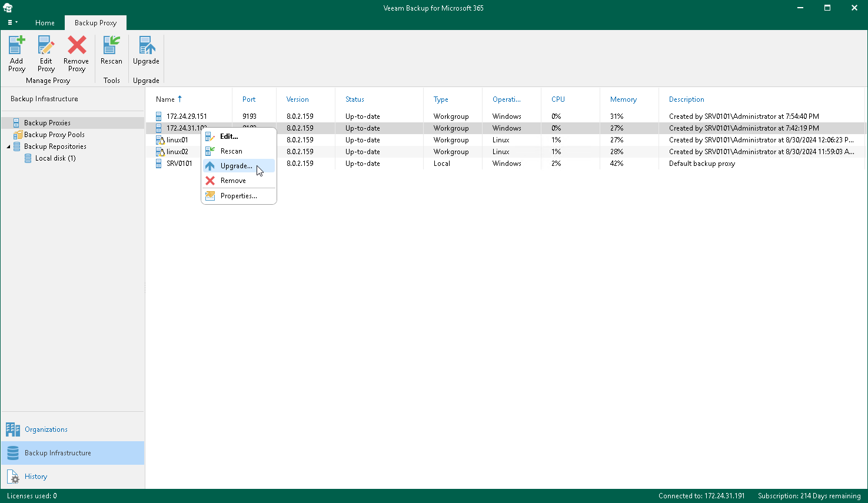The image size is (868, 503).
Task: Sort by the Port column header
Action: pos(249,99)
